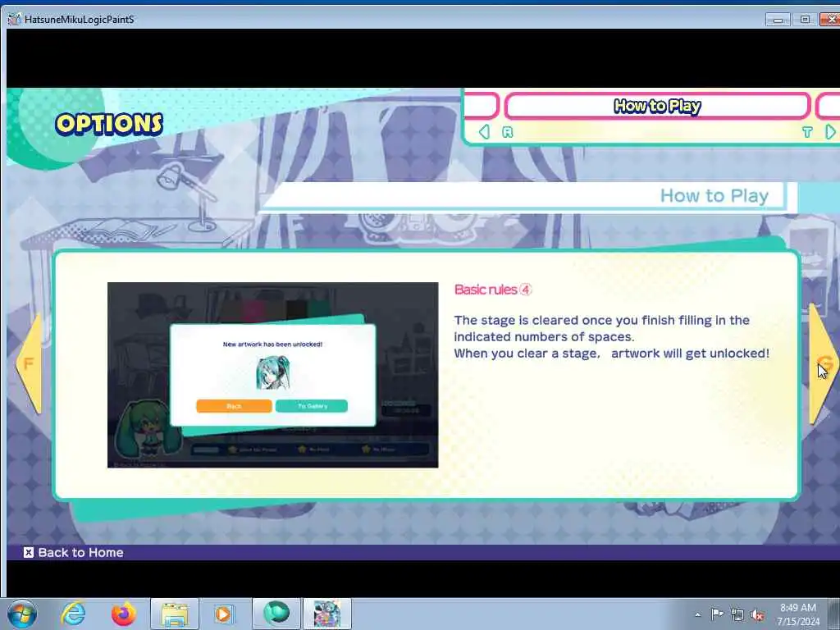Screen dimensions: 840x630
Task: Restore the HatsuneMikuLogicPaintS window size
Action: click(805, 20)
